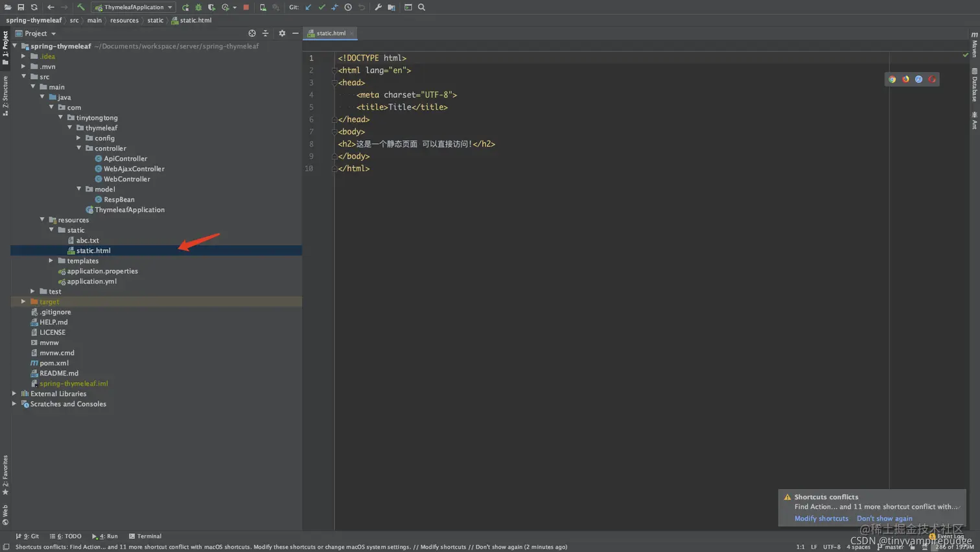The image size is (980, 552).
Task: Start debugging with the bug icon
Action: click(x=198, y=7)
